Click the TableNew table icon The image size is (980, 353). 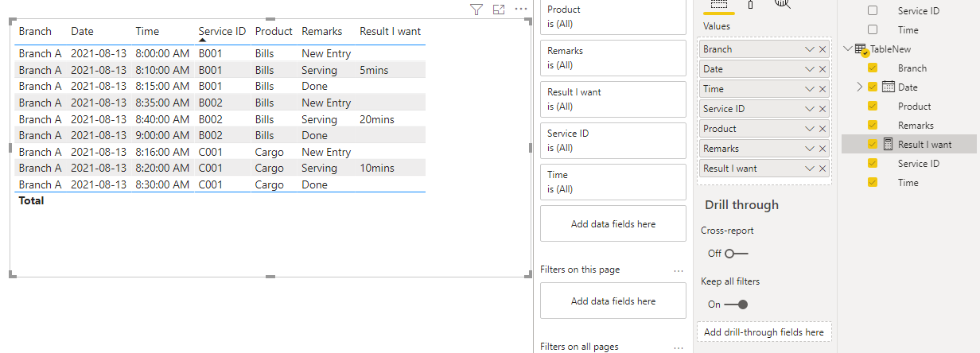coord(861,49)
